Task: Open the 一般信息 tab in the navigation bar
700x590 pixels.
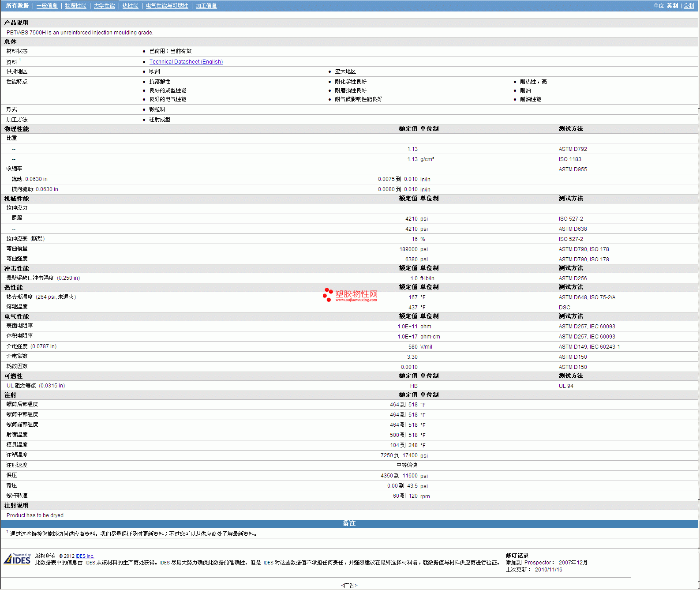Action: pyautogui.click(x=47, y=6)
